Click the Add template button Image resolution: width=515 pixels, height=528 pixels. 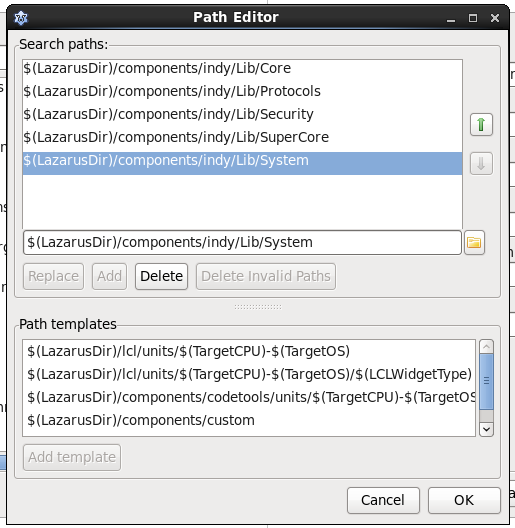(72, 457)
